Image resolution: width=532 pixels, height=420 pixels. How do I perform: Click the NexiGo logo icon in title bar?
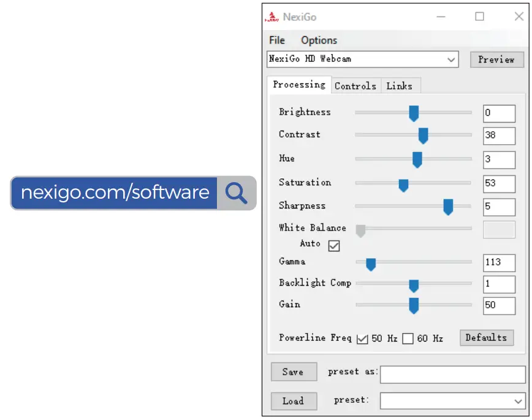click(x=272, y=17)
